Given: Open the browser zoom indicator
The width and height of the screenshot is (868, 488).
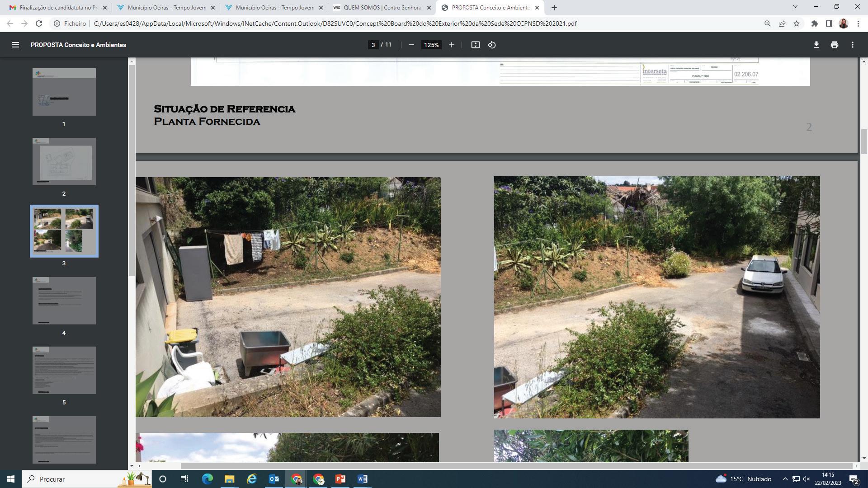Looking at the screenshot, I should click(767, 23).
